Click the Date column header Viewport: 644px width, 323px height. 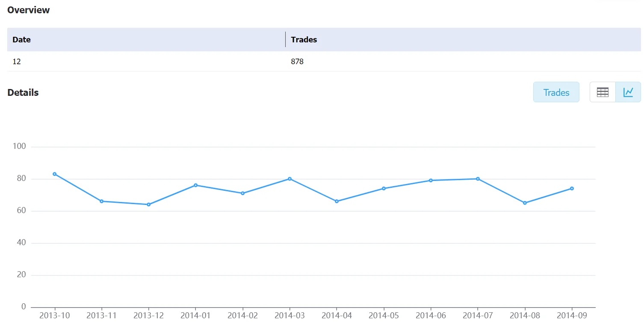pos(146,40)
